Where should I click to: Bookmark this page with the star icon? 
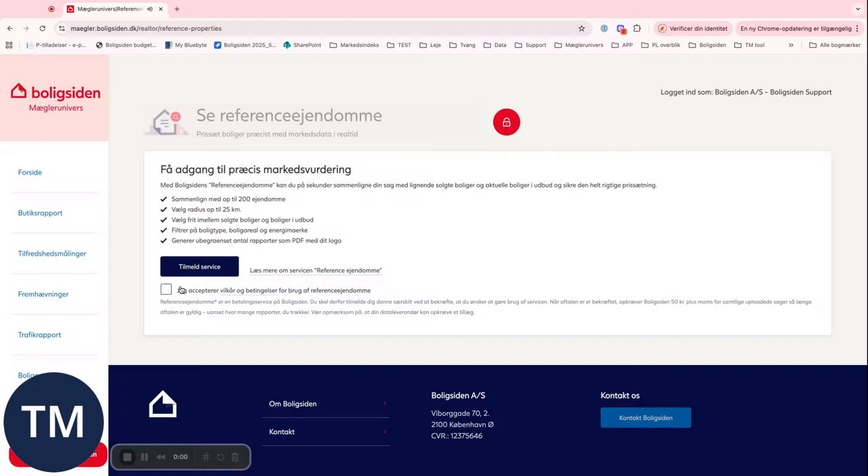pyautogui.click(x=582, y=28)
